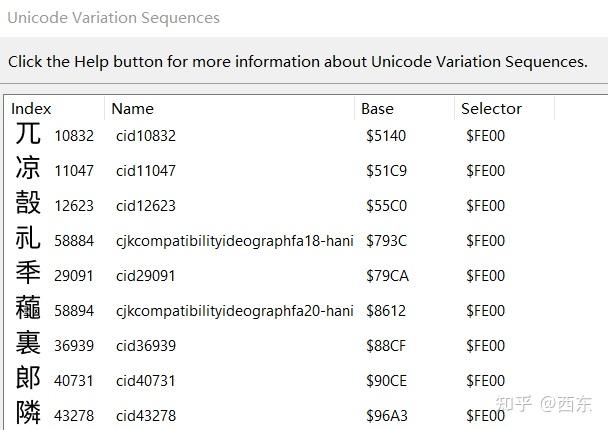
Task: Click the glyph icon for cid40731
Action: [28, 379]
